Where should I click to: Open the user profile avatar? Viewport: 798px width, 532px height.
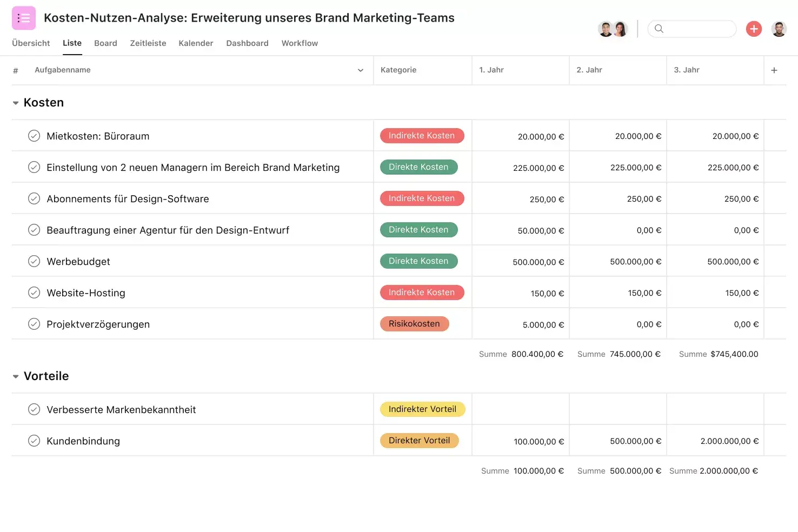point(779,29)
